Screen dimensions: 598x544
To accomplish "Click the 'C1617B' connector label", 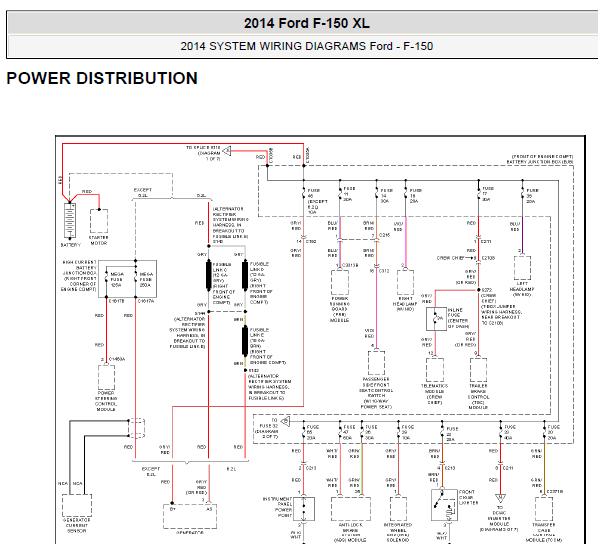I will point(116,301).
